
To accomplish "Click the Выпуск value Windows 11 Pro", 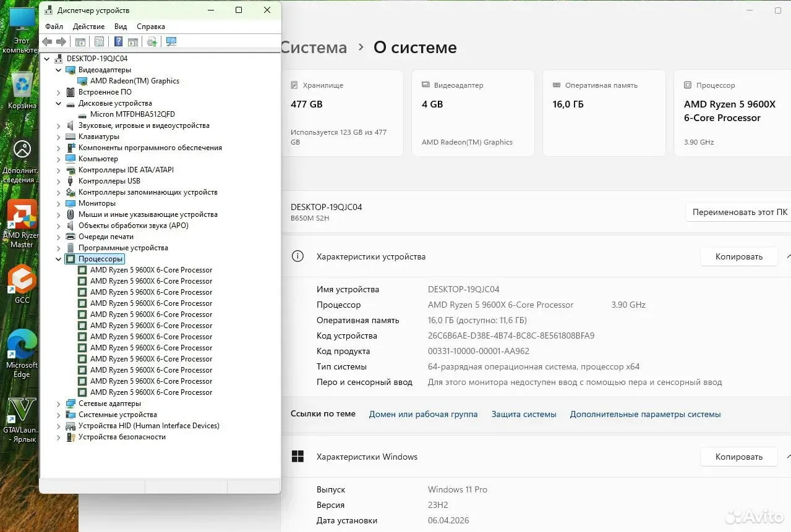I will (x=458, y=489).
